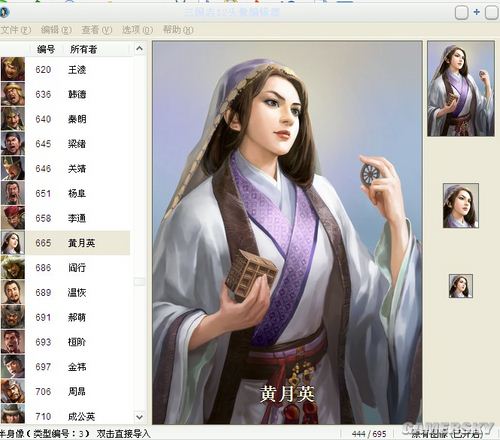This screenshot has width=500, height=440.
Task: Click name 王凌 in list
Action: click(x=77, y=70)
